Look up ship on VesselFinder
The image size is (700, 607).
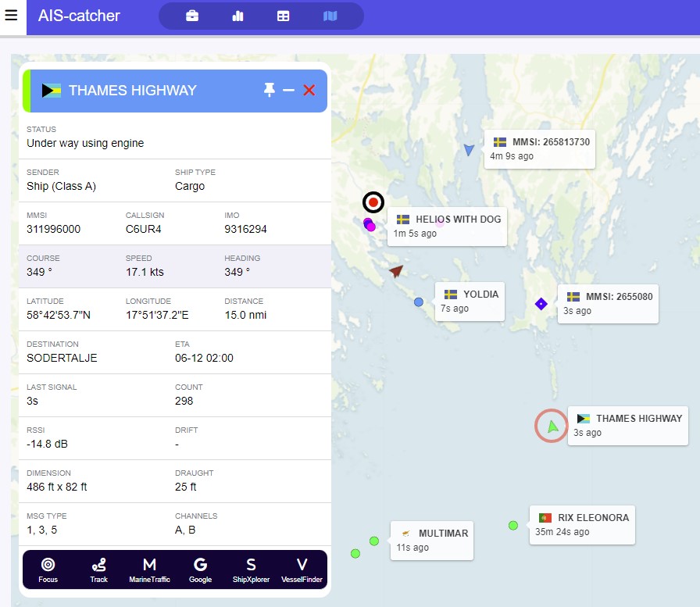(302, 570)
